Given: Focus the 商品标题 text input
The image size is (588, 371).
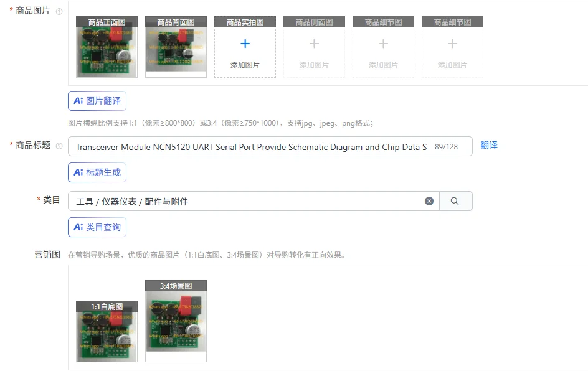Looking at the screenshot, I should pyautogui.click(x=270, y=146).
